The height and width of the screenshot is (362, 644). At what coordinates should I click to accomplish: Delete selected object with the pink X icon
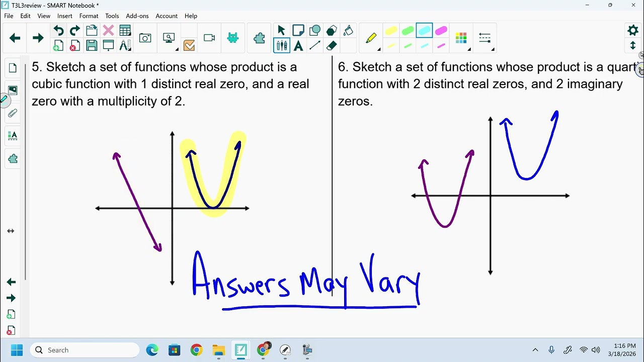[x=108, y=31]
